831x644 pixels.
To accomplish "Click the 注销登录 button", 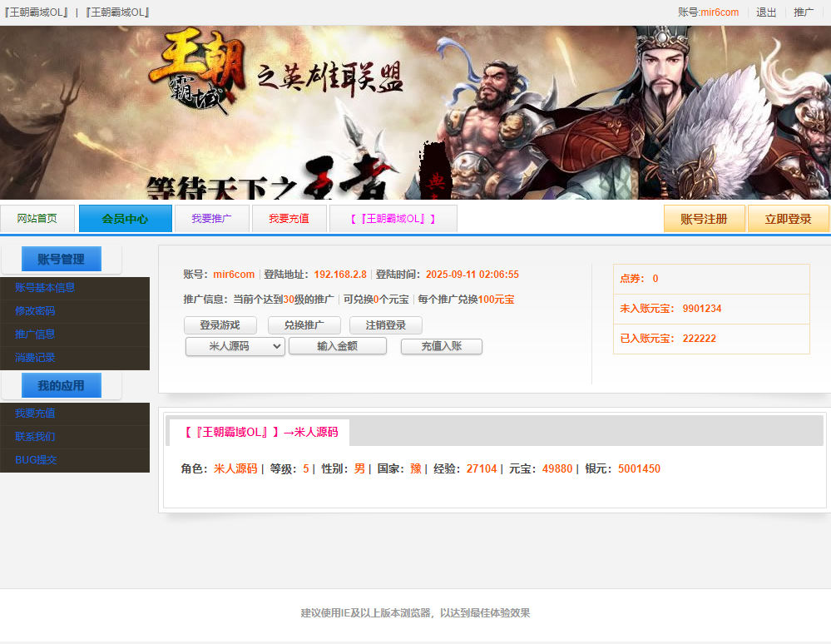I will tap(386, 325).
